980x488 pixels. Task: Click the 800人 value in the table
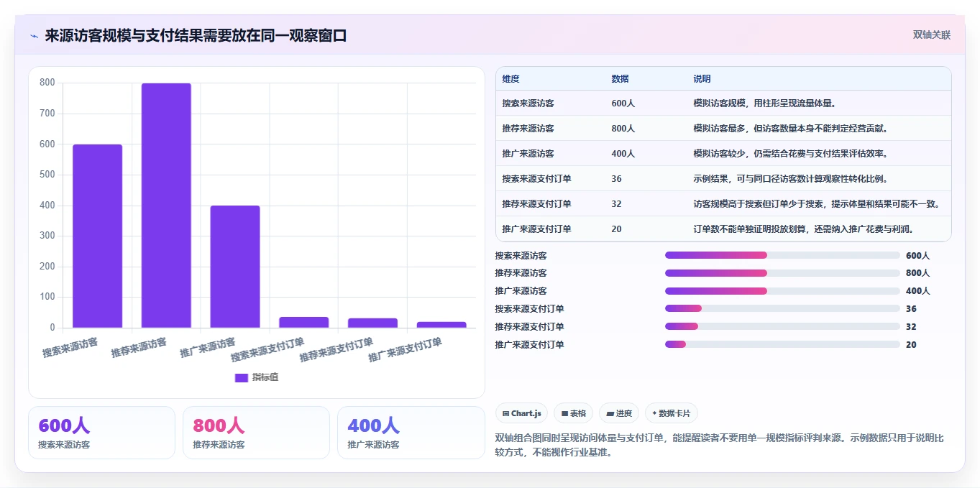coord(623,129)
